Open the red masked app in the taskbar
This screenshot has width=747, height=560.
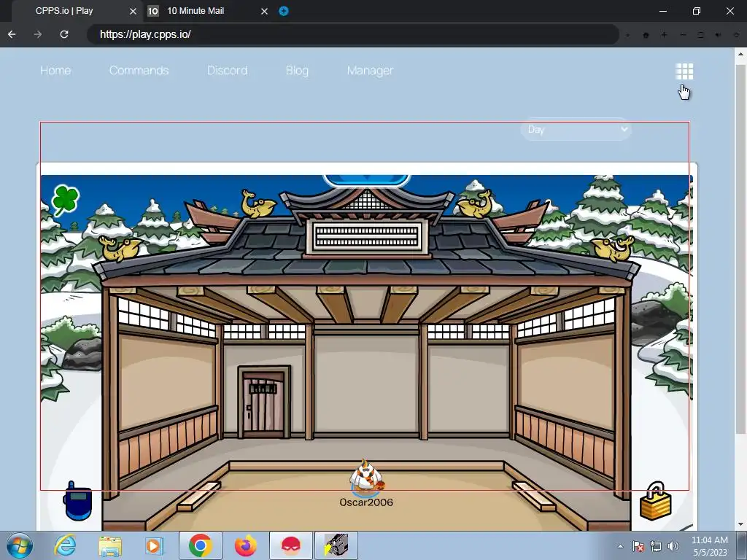coord(291,545)
